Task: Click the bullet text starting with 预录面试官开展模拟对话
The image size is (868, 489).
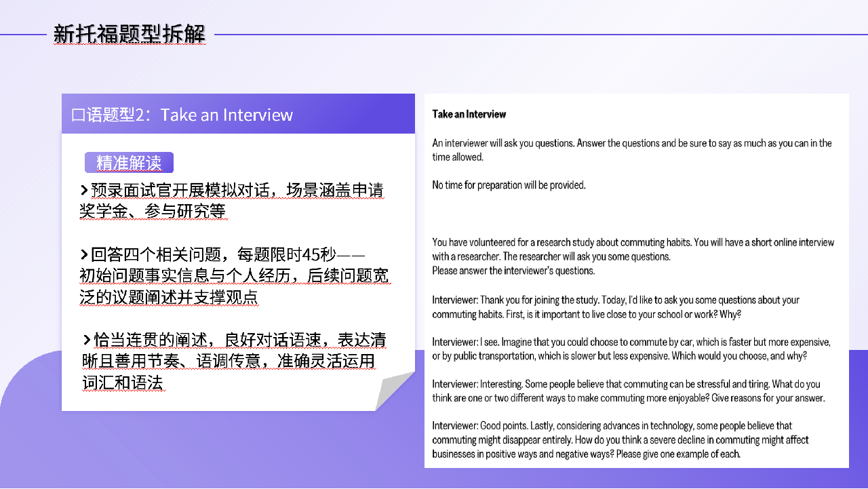Action: click(232, 191)
